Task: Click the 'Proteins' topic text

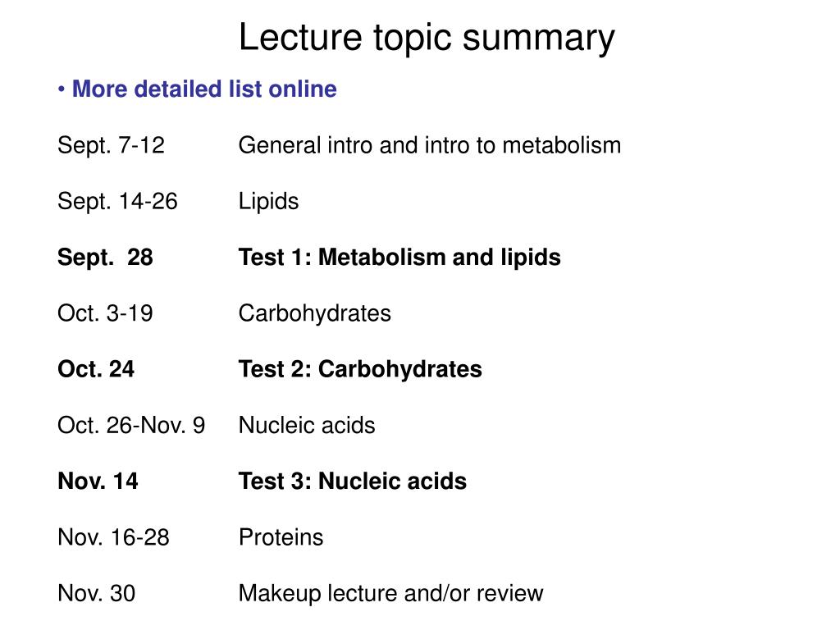Action: (x=281, y=537)
